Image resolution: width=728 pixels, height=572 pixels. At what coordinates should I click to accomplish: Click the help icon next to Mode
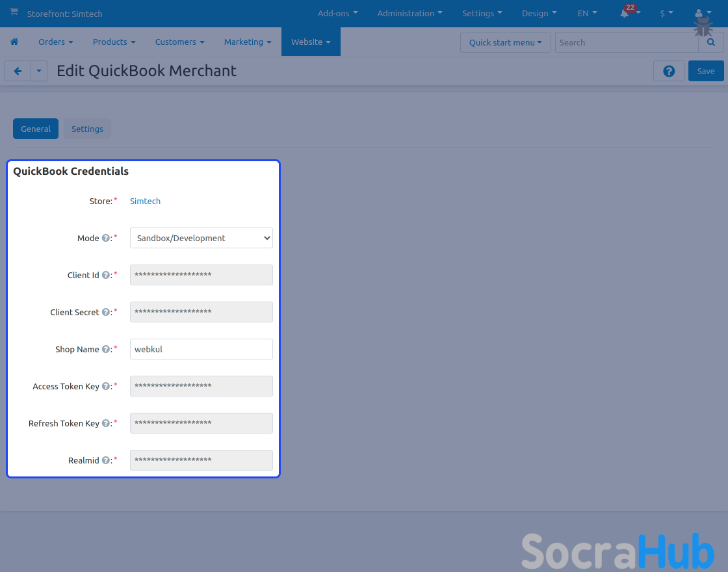pos(105,239)
